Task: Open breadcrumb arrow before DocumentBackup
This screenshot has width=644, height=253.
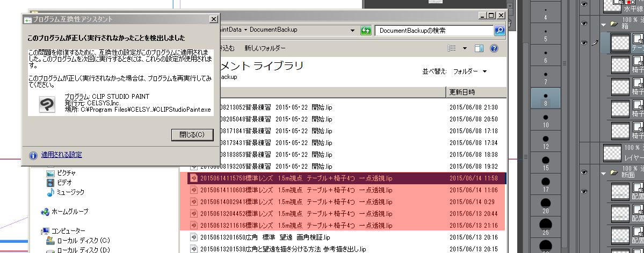Action: click(245, 30)
